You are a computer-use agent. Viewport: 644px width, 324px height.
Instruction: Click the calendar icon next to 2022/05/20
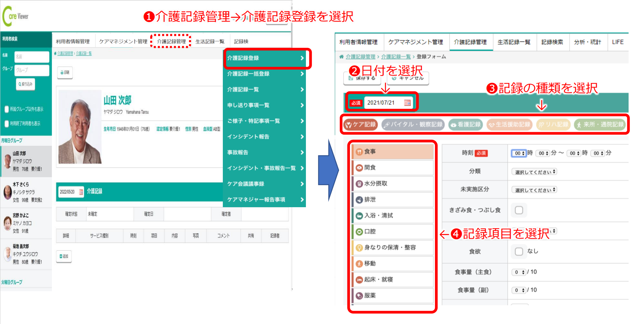point(81,192)
